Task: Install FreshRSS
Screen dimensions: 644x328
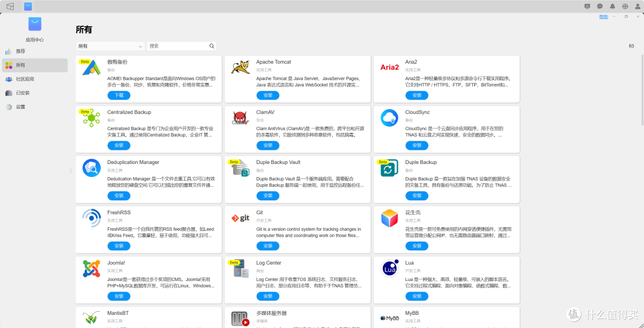Action: pos(119,246)
